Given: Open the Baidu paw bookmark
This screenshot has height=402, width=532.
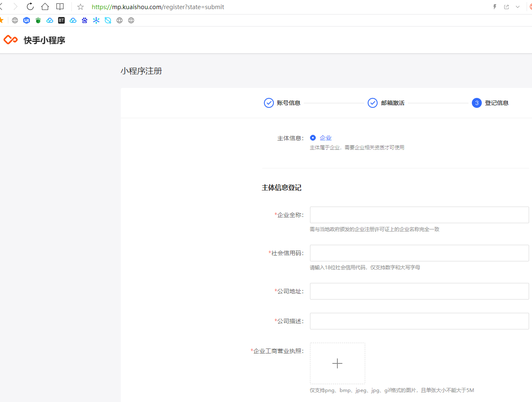Looking at the screenshot, I should coord(85,20).
